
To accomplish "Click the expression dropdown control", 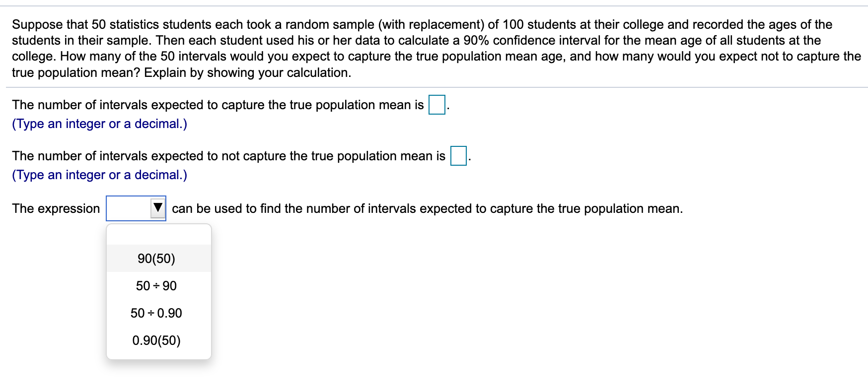I will [137, 208].
